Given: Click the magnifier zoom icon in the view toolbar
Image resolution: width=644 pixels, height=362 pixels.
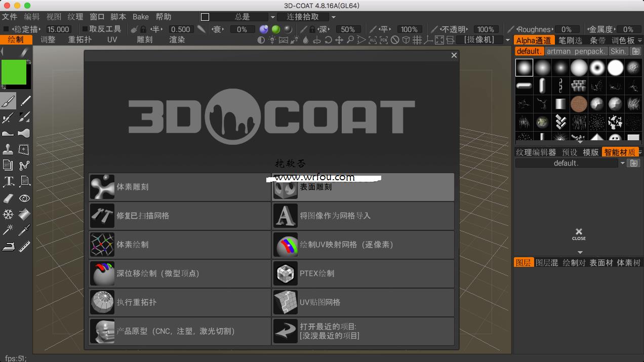Looking at the screenshot, I should (x=350, y=39).
